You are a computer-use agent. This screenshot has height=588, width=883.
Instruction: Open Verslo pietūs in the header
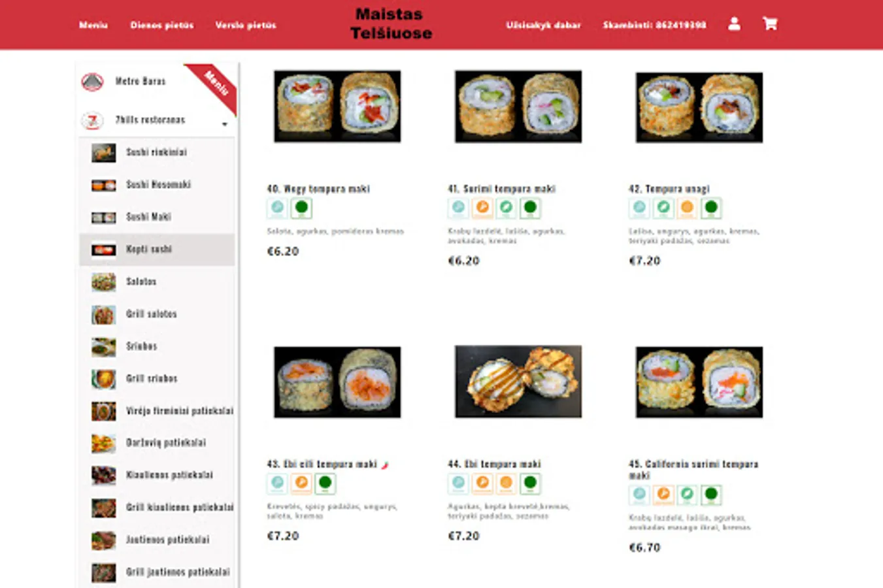click(246, 25)
